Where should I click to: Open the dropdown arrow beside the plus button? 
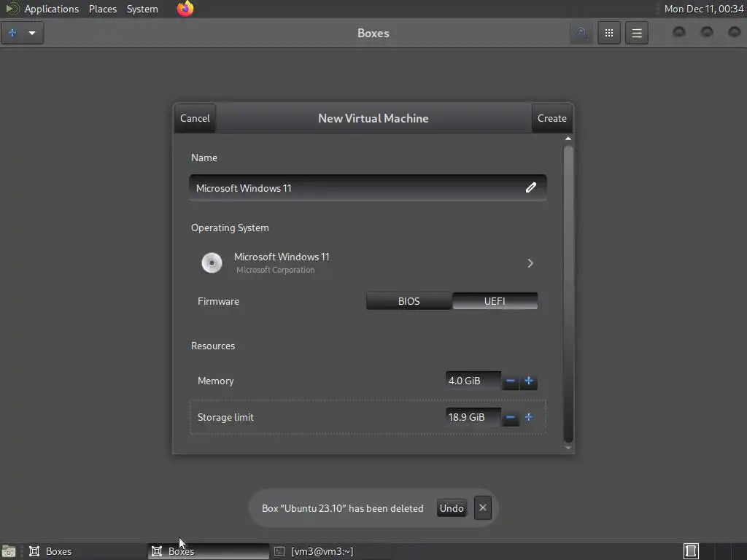point(32,33)
